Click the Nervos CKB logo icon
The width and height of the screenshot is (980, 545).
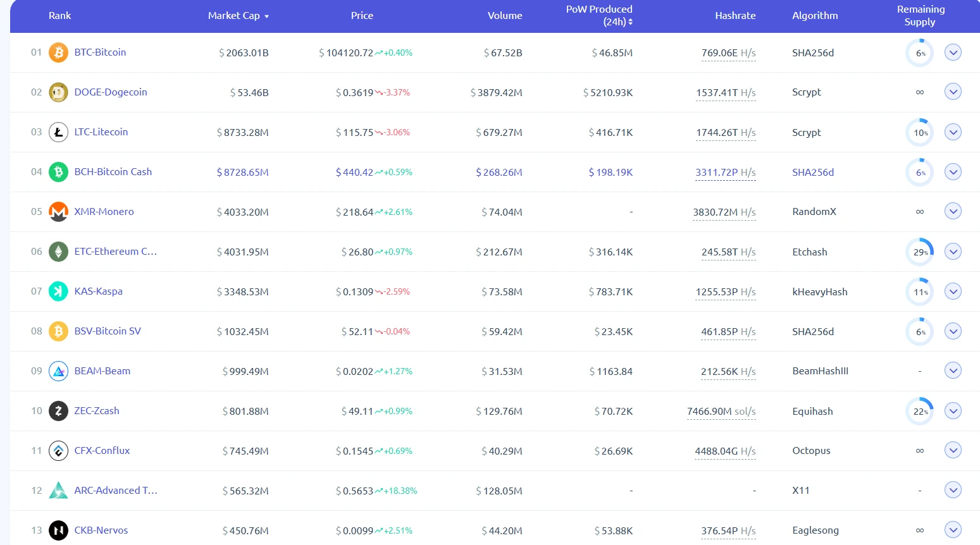click(58, 530)
